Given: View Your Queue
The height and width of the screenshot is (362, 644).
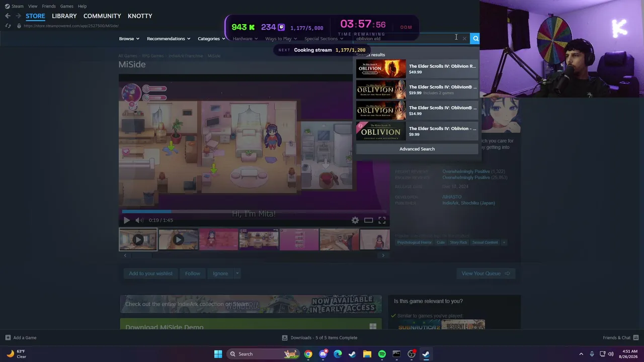Looking at the screenshot, I should (486, 274).
